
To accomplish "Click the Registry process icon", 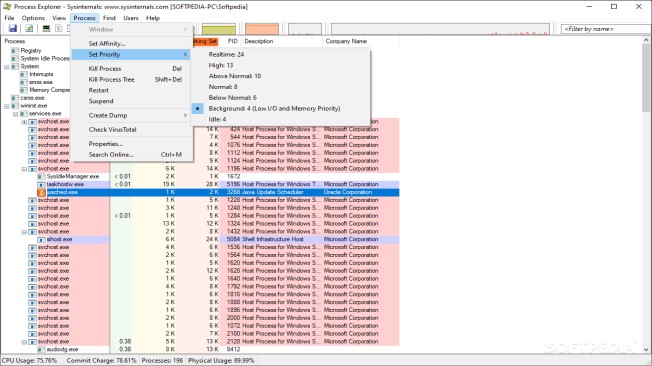I will pos(15,50).
